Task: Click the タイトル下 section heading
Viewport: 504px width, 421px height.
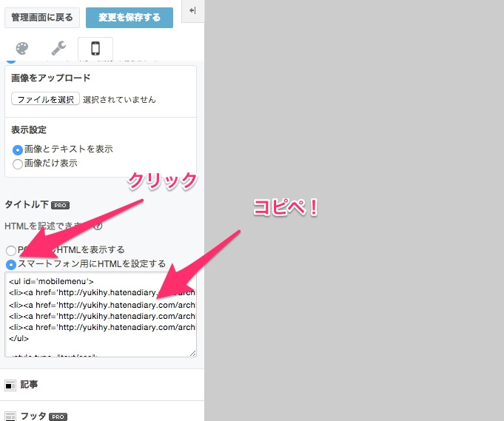Action: [27, 205]
